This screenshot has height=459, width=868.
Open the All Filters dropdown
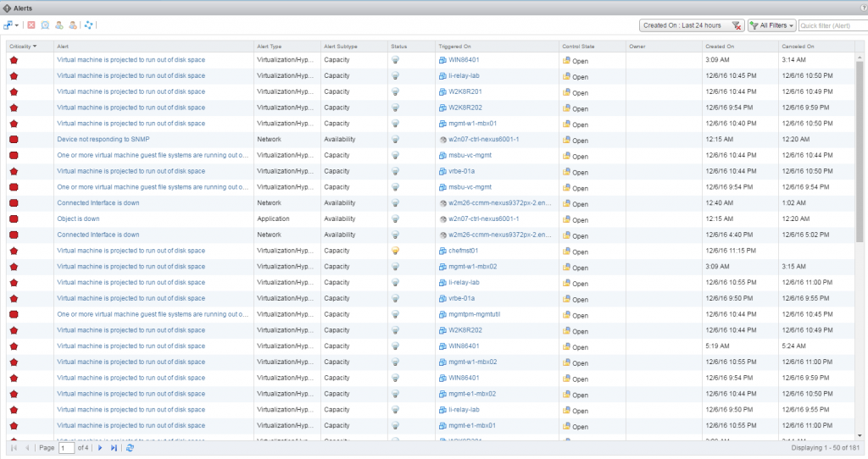click(x=771, y=26)
